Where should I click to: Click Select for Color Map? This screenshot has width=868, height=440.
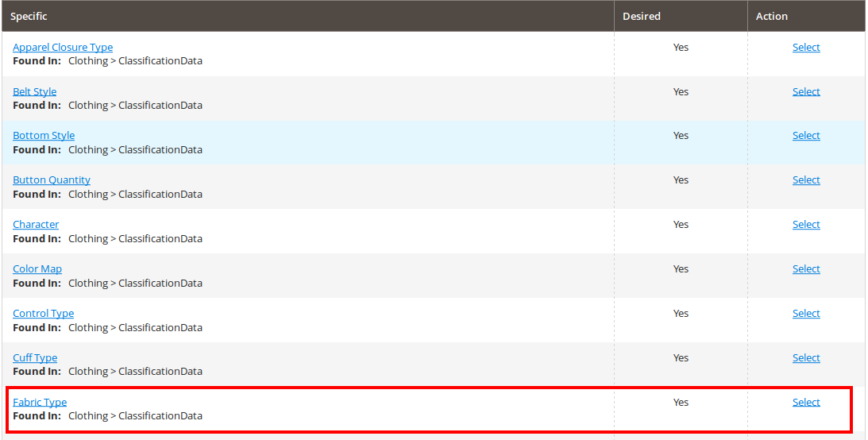coord(805,269)
